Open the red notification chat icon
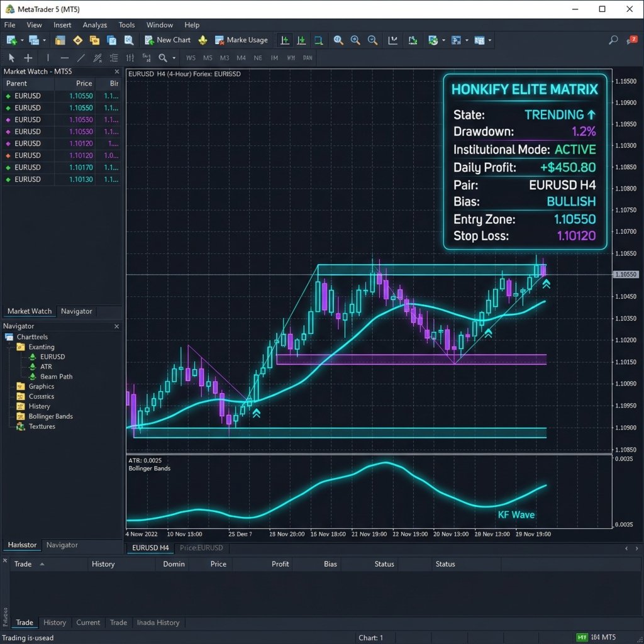644x644 pixels. coord(631,40)
